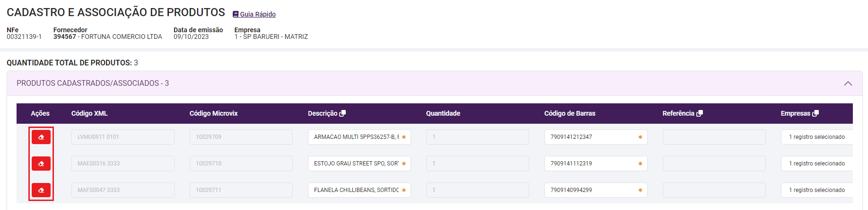Click the copy icon beside Referência header

coord(700,113)
